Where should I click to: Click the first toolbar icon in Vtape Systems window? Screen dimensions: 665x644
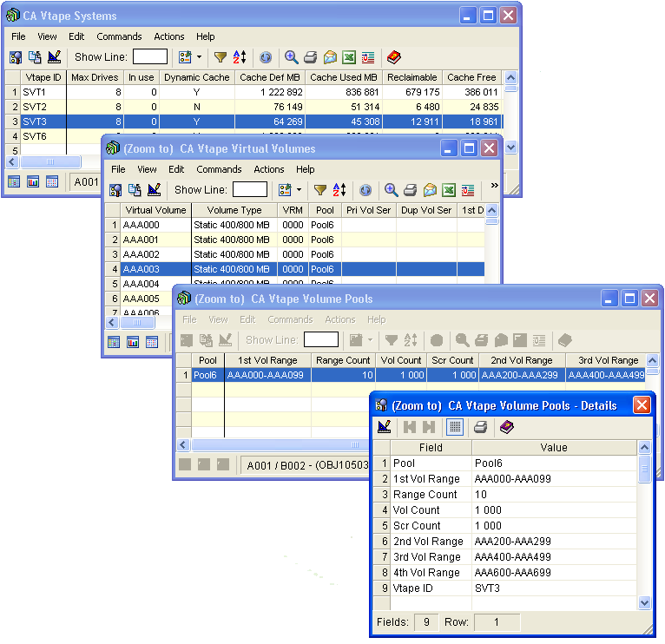tap(16, 57)
